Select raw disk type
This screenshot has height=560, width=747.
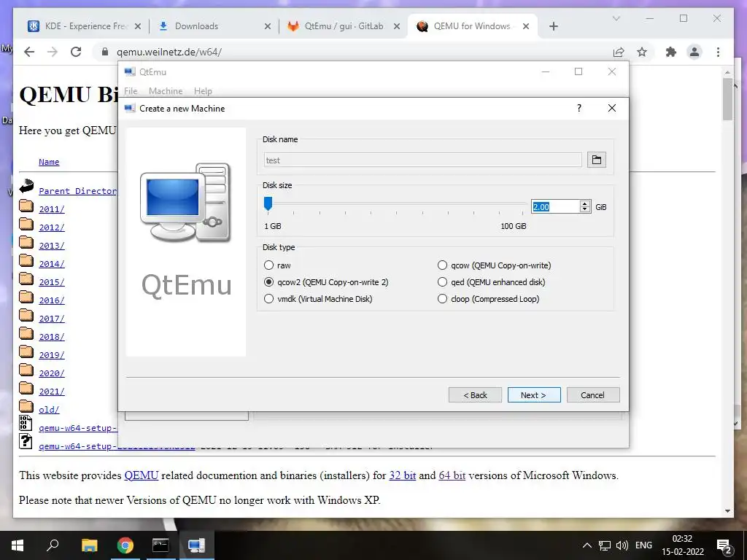tap(268, 265)
